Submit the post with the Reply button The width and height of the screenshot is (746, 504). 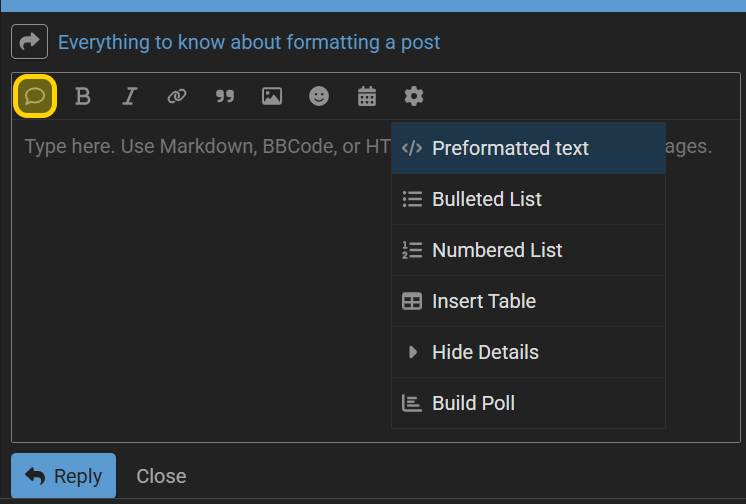(63, 475)
